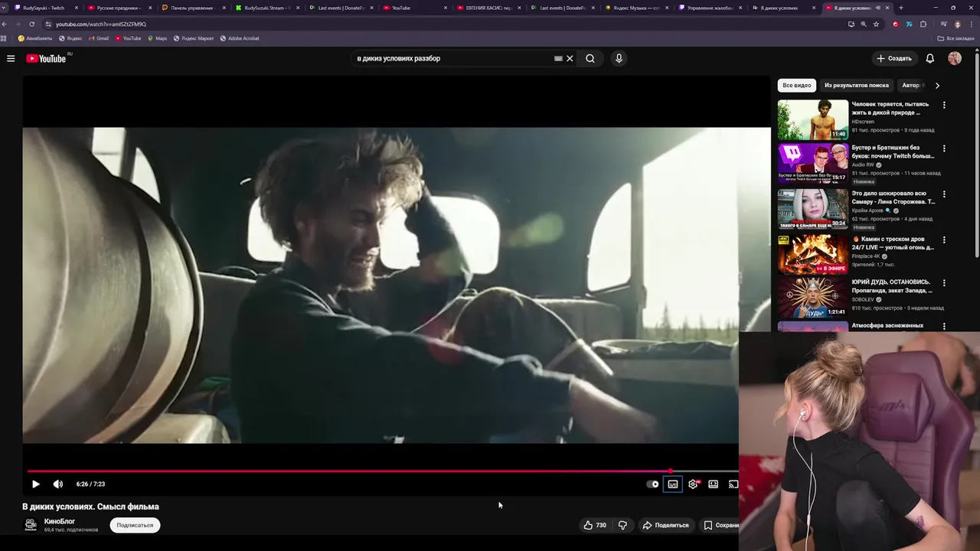Viewport: 980px width, 551px height.
Task: Save the video with Сохранить
Action: click(x=720, y=525)
